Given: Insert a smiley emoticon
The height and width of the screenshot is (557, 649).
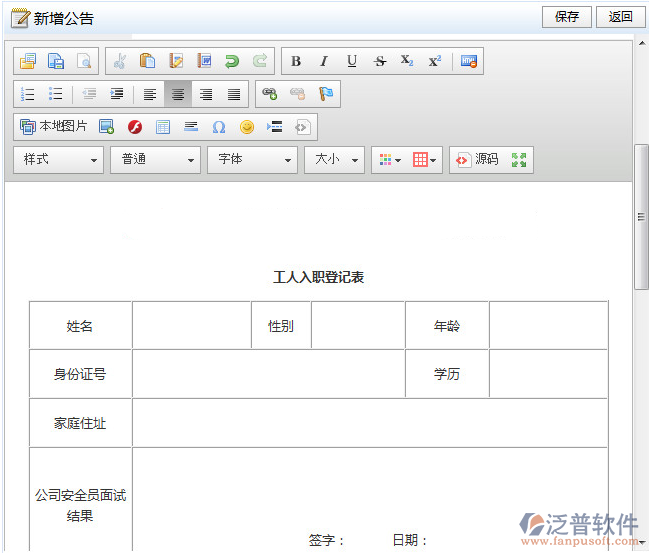Looking at the screenshot, I should tap(247, 127).
